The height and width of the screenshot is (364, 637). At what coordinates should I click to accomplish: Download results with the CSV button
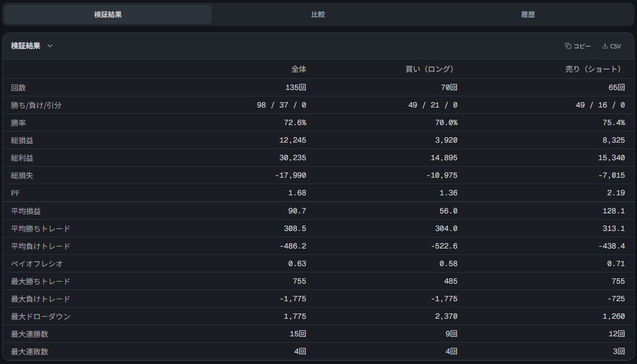pyautogui.click(x=611, y=46)
